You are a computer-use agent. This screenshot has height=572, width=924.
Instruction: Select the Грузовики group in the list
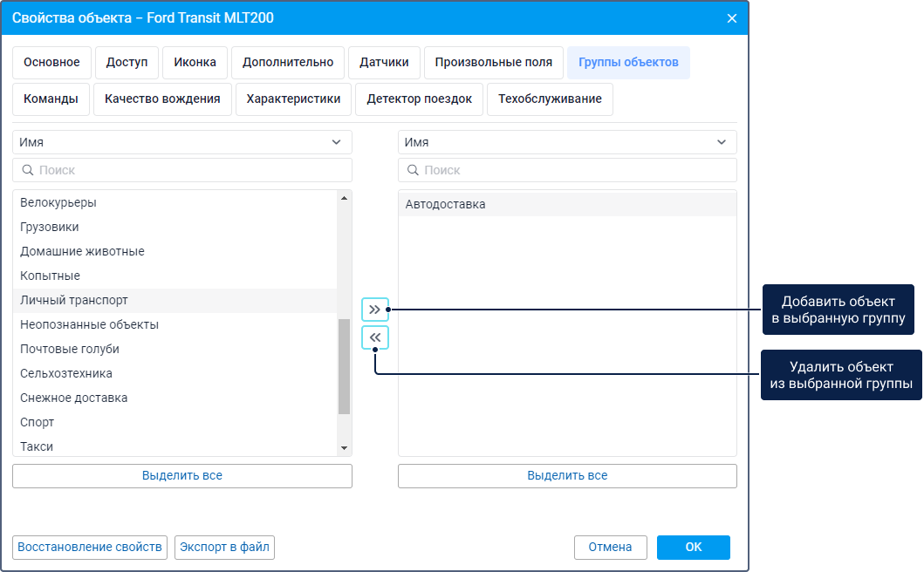[x=50, y=227]
